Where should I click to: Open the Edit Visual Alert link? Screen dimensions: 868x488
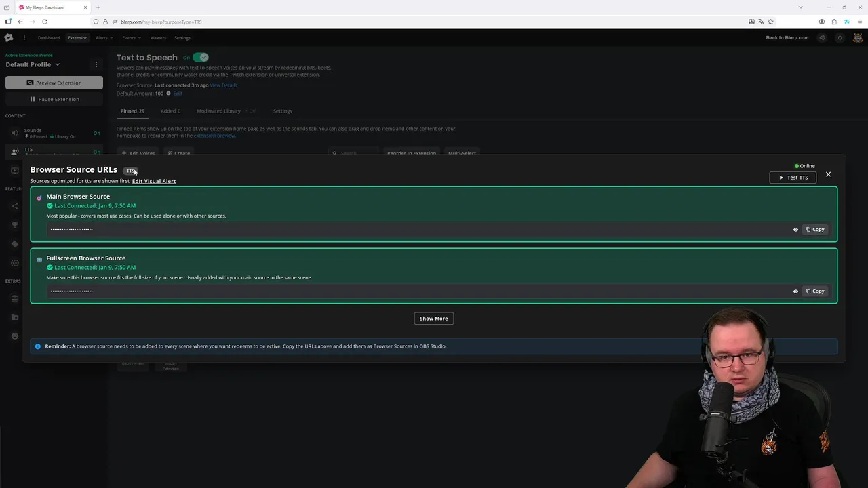pos(154,181)
